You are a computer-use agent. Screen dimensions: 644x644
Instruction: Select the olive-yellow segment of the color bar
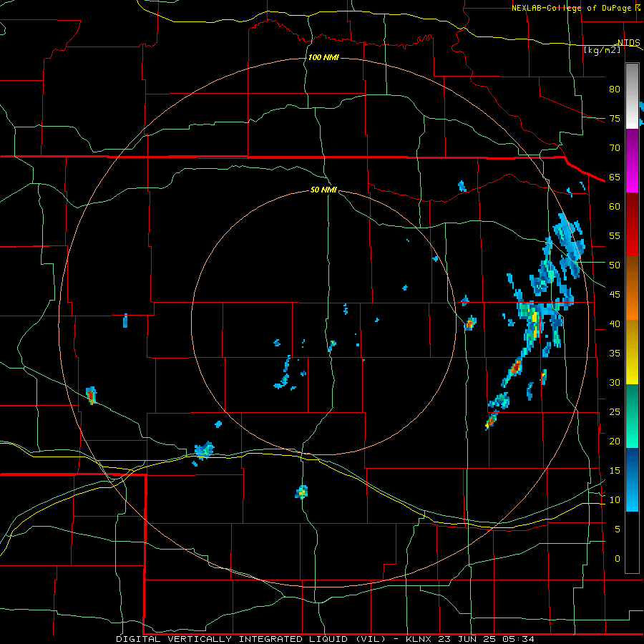(632, 352)
